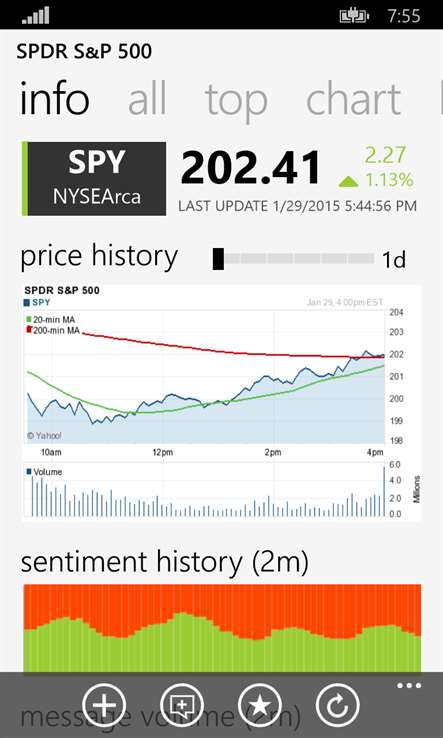
Task: Select the info tab
Action: [54, 98]
